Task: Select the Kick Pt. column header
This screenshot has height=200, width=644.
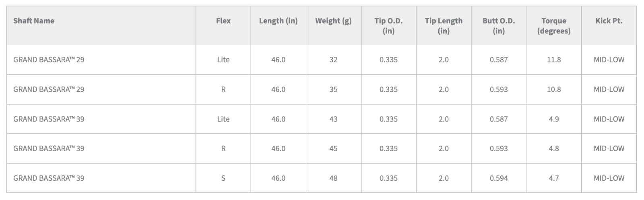Action: [609, 21]
